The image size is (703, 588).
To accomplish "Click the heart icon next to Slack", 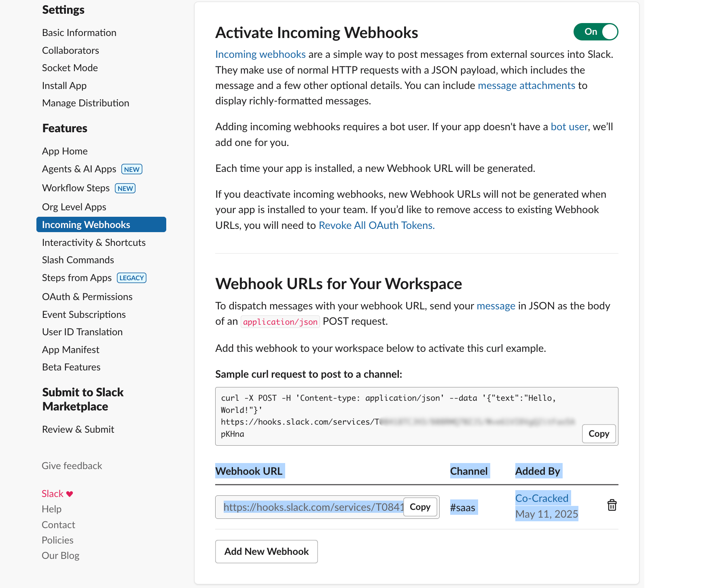I will pyautogui.click(x=70, y=493).
